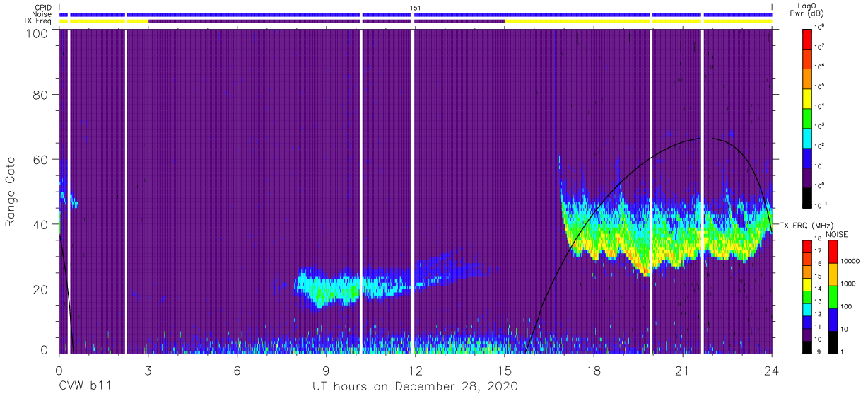Click the x-axis tick label '24'
This screenshot has height=401, width=868.
point(772,371)
